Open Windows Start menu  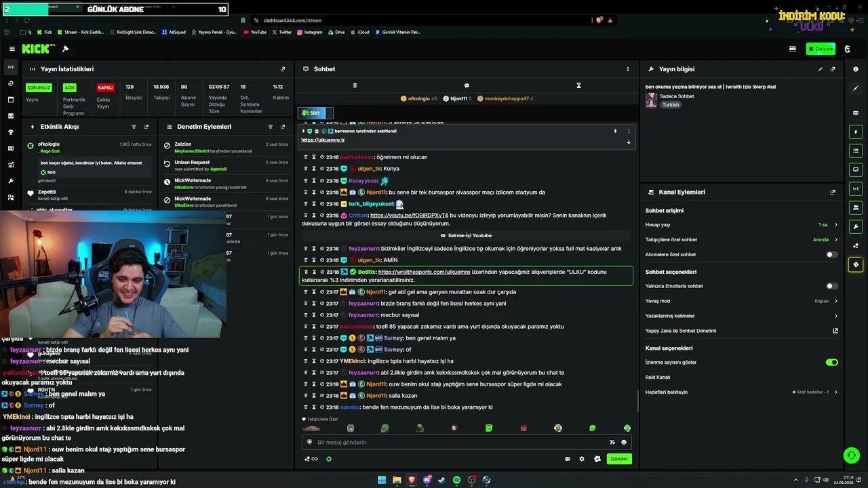[x=382, y=480]
